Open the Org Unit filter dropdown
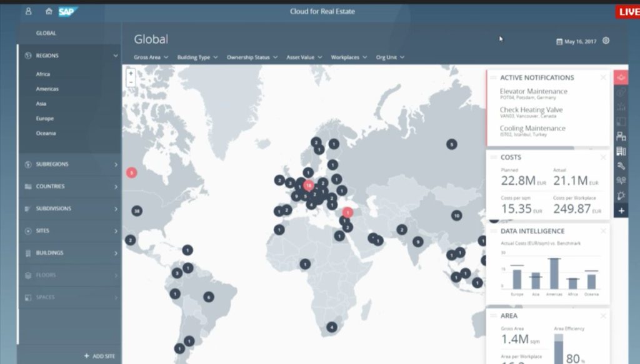The height and width of the screenshot is (364, 640). click(x=390, y=57)
